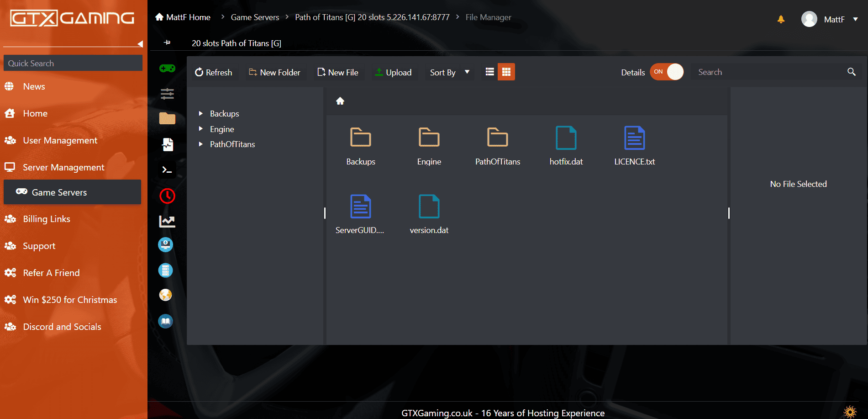Open the console terminal icon

[x=167, y=170]
